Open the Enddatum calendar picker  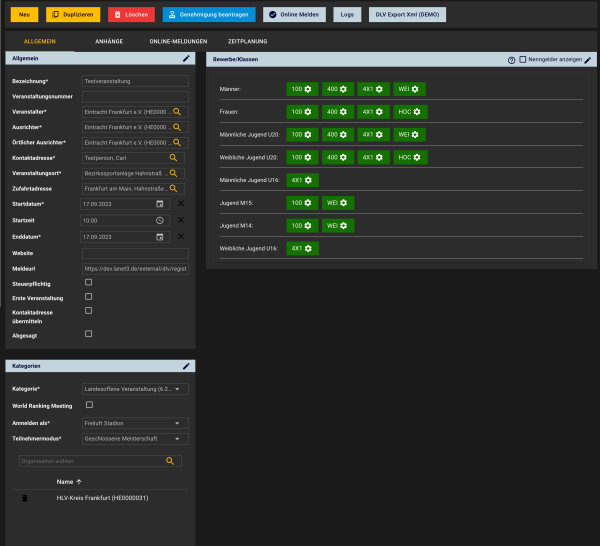coord(160,237)
